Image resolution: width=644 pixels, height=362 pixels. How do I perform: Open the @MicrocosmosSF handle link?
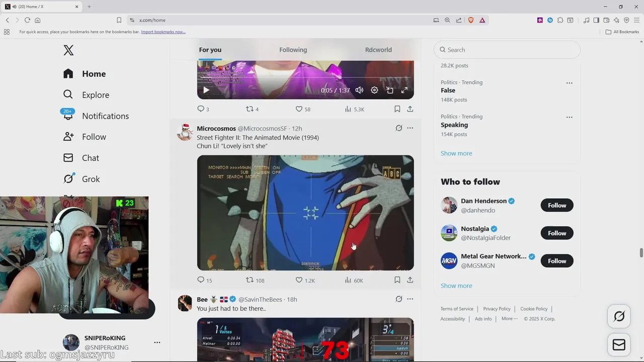coord(262,129)
